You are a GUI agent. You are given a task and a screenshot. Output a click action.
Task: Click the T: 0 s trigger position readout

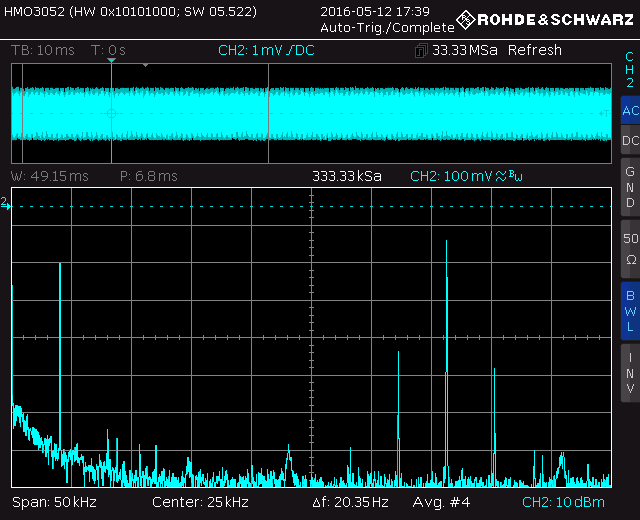click(108, 50)
